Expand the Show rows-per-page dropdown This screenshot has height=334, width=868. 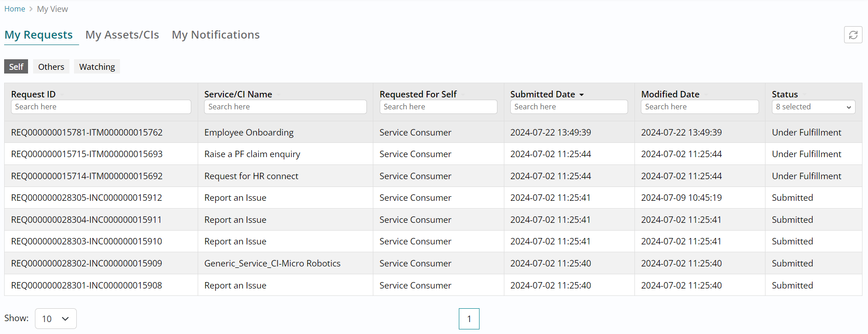tap(56, 319)
